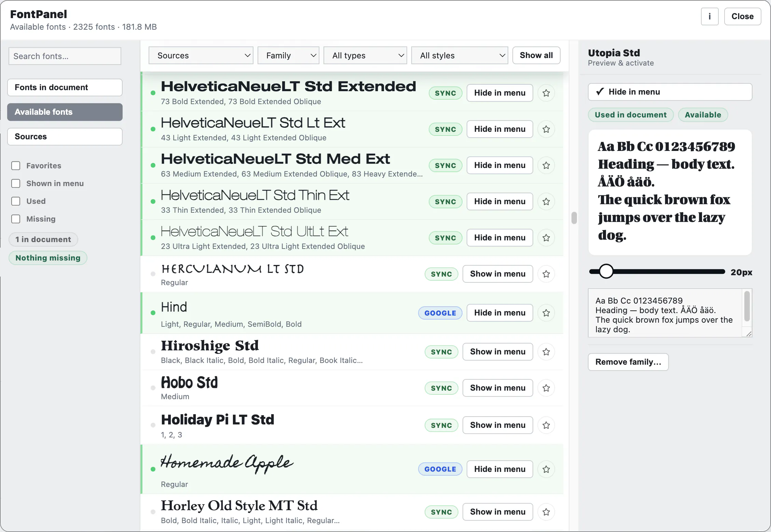771x532 pixels.
Task: Click the Available tag for Utopia Std
Action: click(703, 115)
